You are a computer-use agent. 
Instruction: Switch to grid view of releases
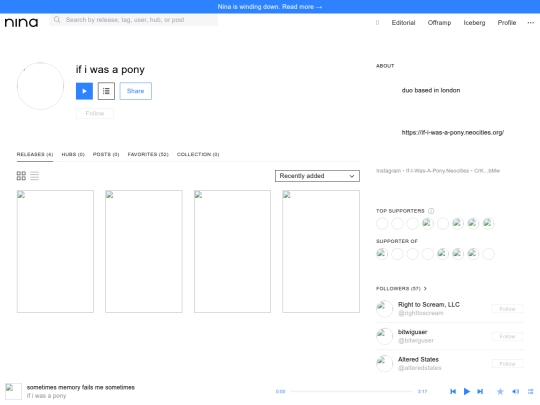[x=21, y=176]
